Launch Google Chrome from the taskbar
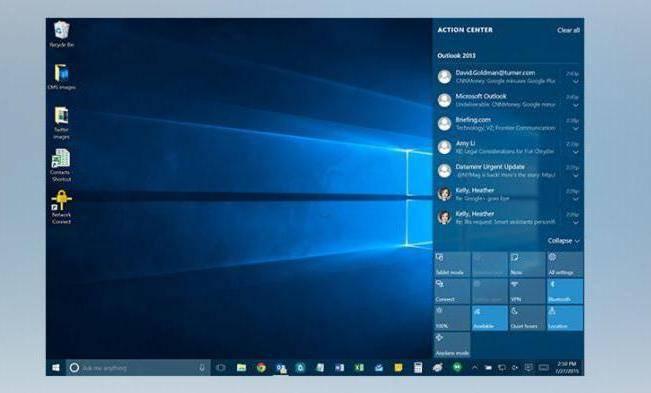The image size is (651, 393). [x=261, y=368]
